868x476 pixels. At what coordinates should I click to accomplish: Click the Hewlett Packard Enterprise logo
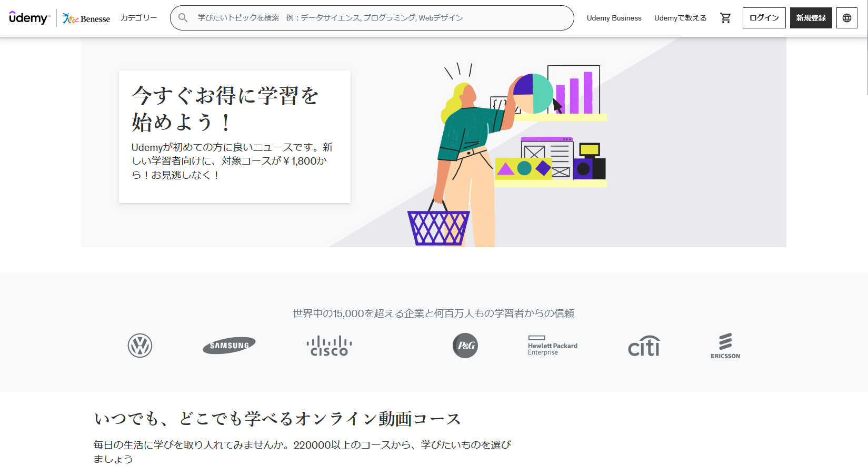[553, 346]
